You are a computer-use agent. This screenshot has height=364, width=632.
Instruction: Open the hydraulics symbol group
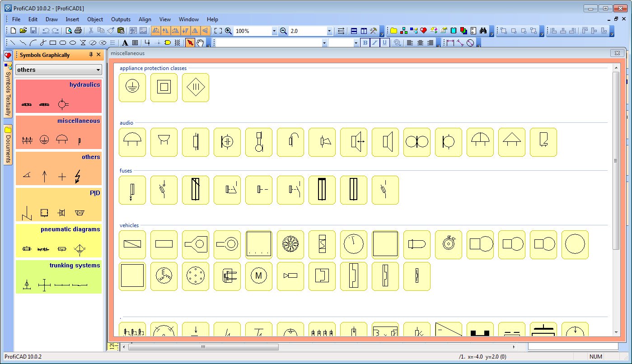pyautogui.click(x=59, y=96)
